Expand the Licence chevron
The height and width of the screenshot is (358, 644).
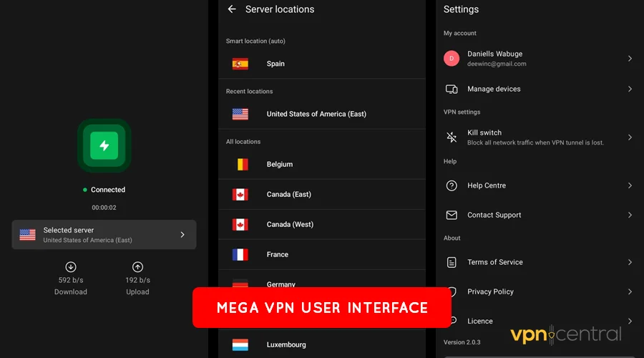point(630,321)
